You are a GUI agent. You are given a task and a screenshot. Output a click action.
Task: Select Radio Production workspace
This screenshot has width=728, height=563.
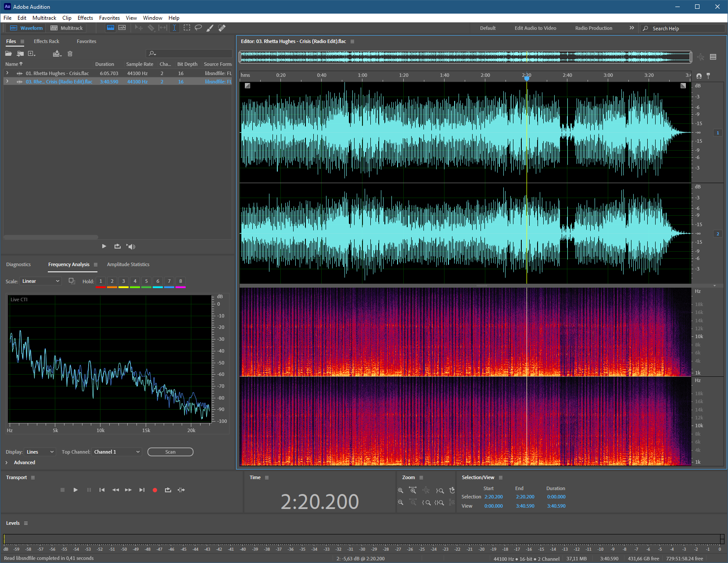pos(593,28)
